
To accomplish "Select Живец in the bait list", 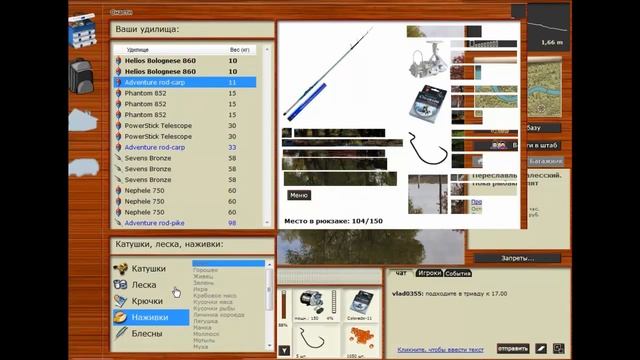I will 203,276.
